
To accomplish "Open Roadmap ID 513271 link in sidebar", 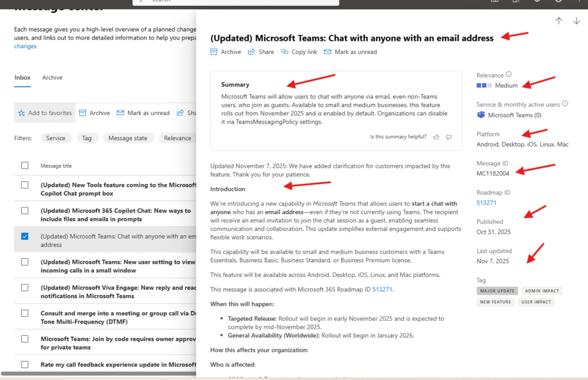I will point(486,203).
